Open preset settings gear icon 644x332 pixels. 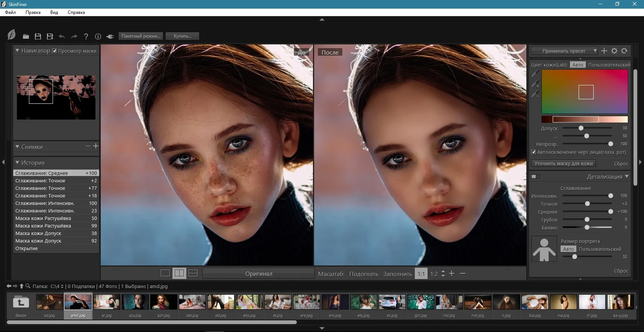pos(614,51)
